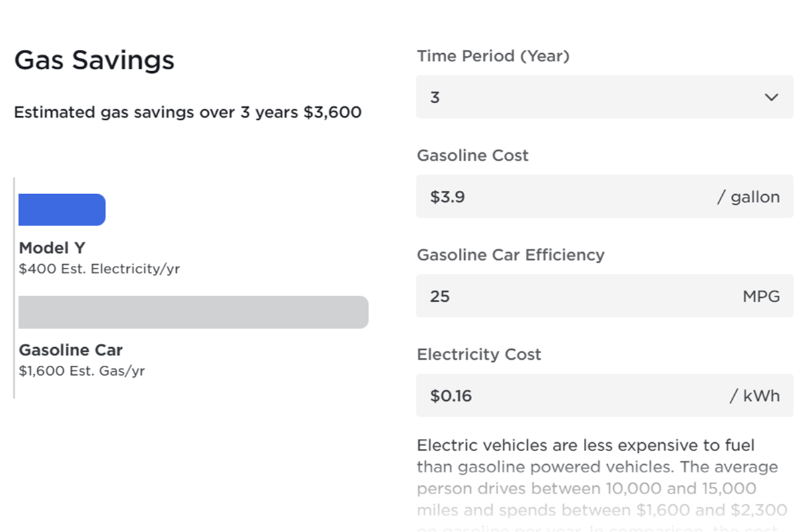Click the $1,600 Est. Gas/yr label
This screenshot has width=798, height=532.
point(83,371)
